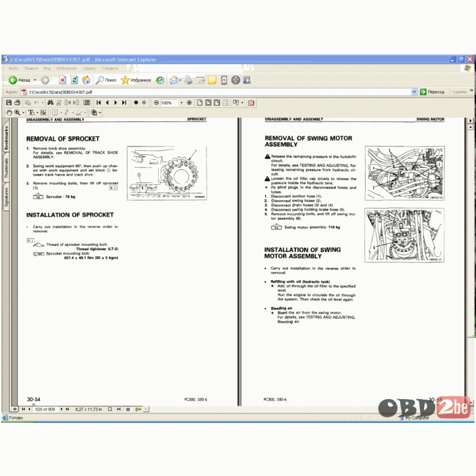
Task: Open the Сервис menu
Action: [x=89, y=68]
